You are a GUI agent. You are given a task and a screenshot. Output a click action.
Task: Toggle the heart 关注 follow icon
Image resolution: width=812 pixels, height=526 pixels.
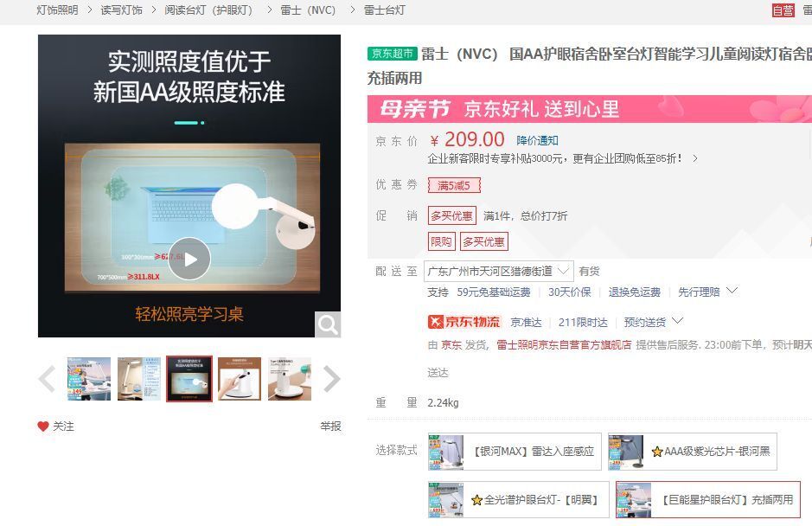coord(42,426)
